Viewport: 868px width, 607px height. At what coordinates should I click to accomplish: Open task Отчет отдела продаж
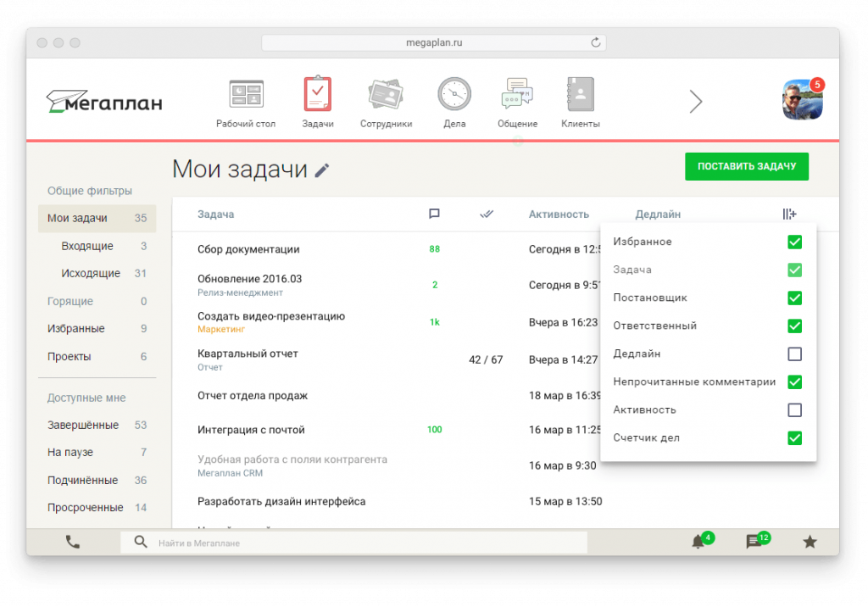click(253, 395)
